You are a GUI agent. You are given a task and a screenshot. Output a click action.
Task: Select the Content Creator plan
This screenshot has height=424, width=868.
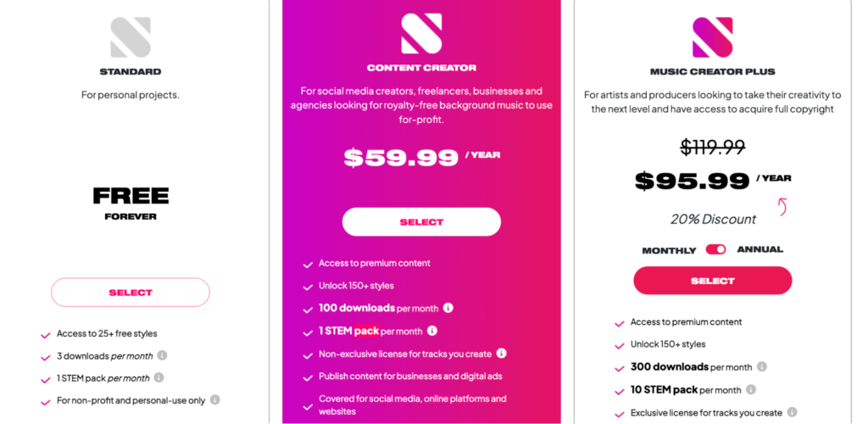click(x=422, y=222)
